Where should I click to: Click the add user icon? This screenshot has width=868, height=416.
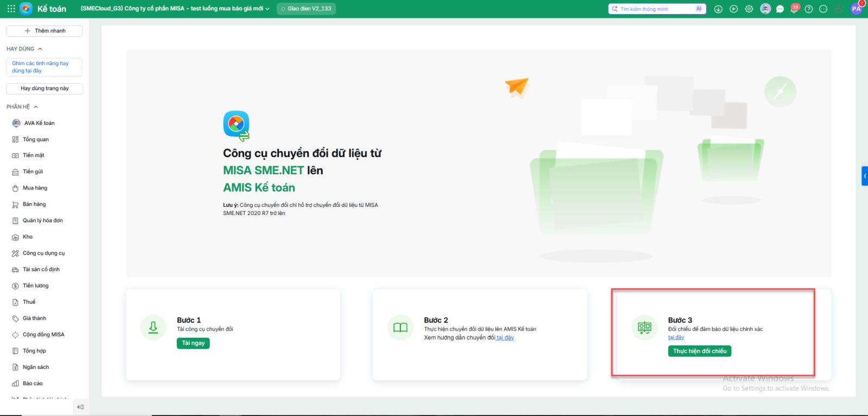(x=838, y=9)
